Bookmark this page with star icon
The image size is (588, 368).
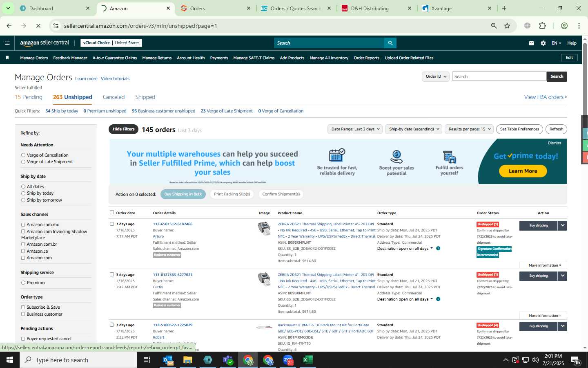point(507,26)
